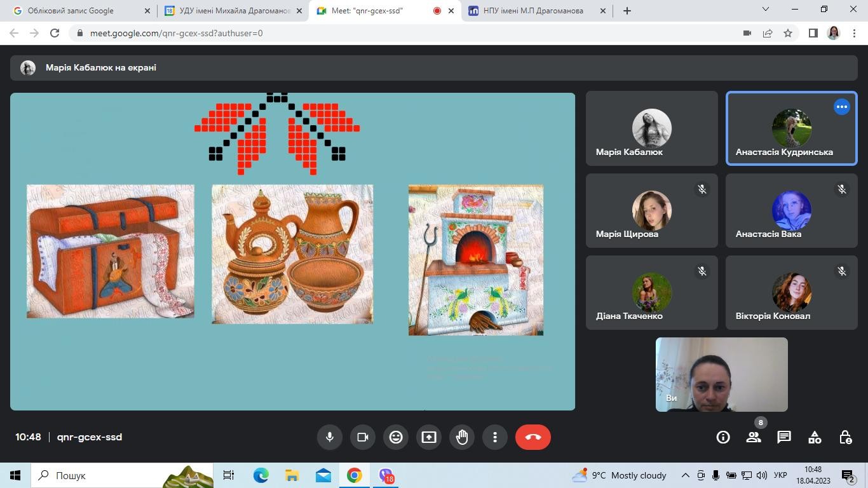The width and height of the screenshot is (868, 488).
Task: Click blue options dots on Анастасія Кудринська tile
Action: (x=842, y=107)
